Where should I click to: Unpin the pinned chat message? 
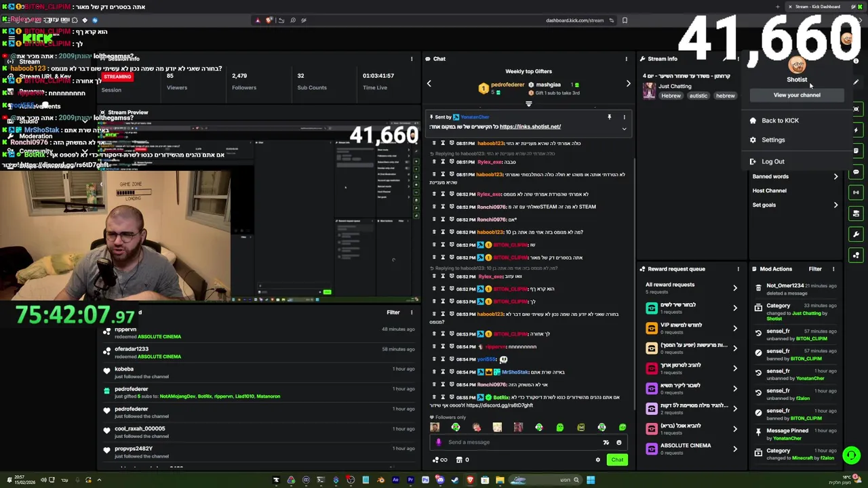coord(609,117)
